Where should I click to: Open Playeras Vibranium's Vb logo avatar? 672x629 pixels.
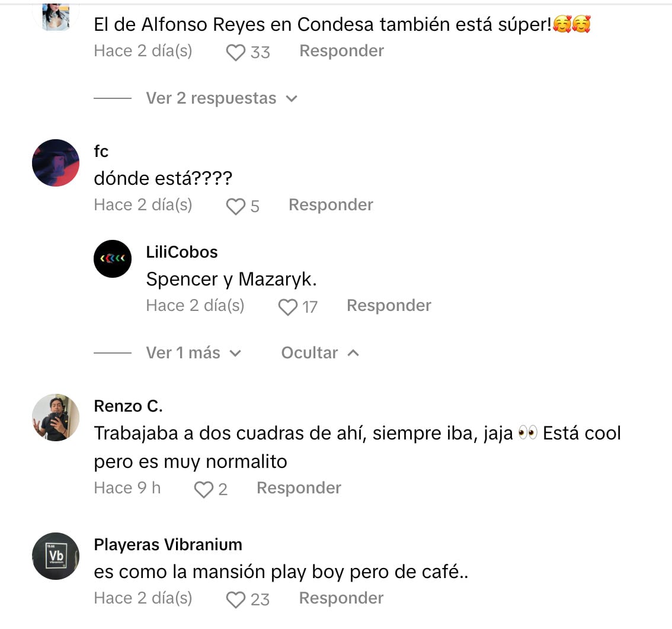tap(56, 556)
